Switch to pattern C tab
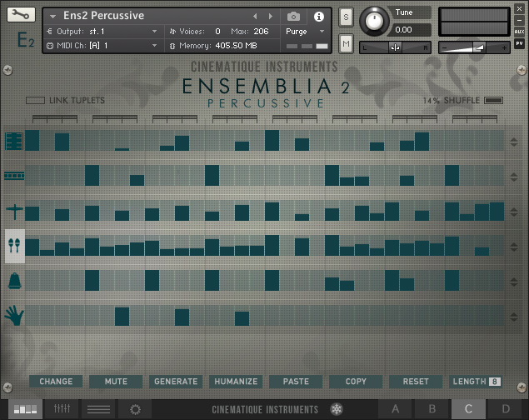The width and height of the screenshot is (529, 420). 469,409
